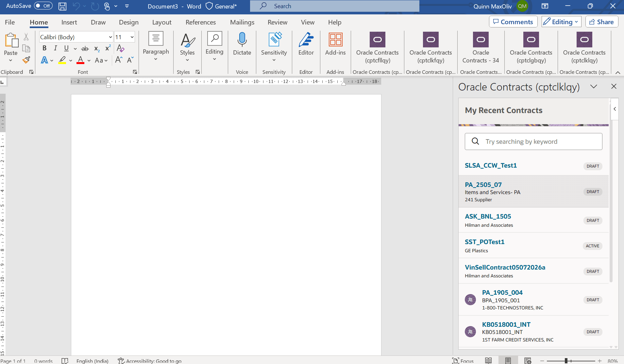Open Oracle Contracts (cptclgbqy) add-in
Screen dimensions: 624x364
pos(531,48)
